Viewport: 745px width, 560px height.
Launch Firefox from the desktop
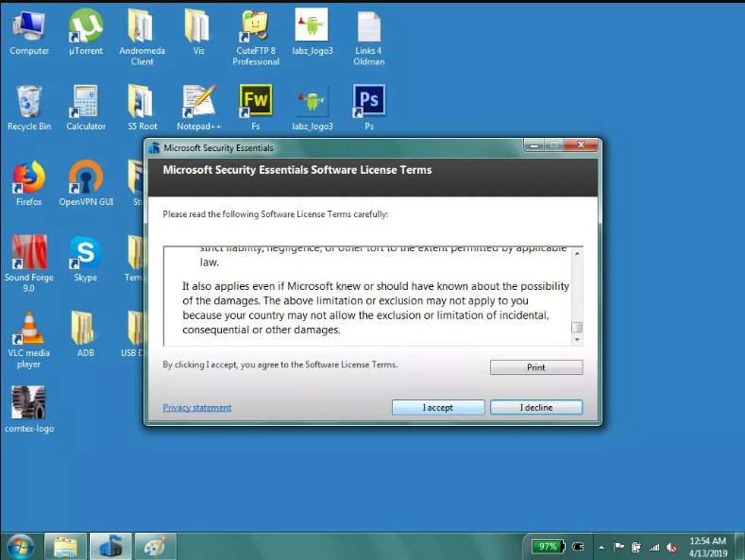tap(29, 183)
